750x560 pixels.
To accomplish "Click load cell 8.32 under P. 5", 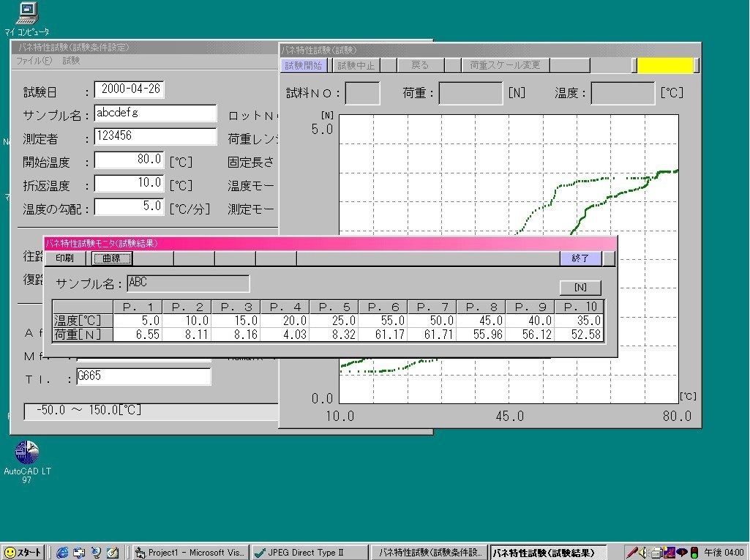I will click(x=334, y=334).
